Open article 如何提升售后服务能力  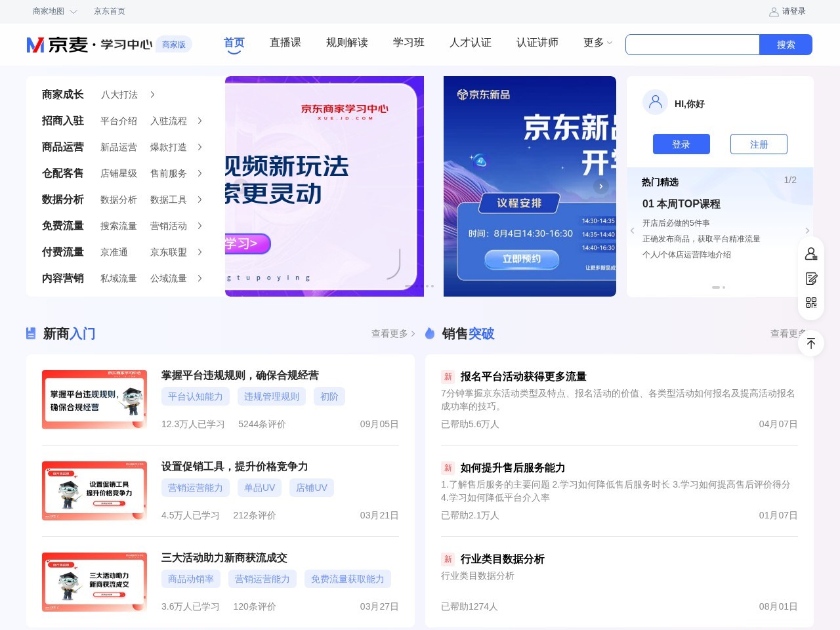tap(513, 468)
